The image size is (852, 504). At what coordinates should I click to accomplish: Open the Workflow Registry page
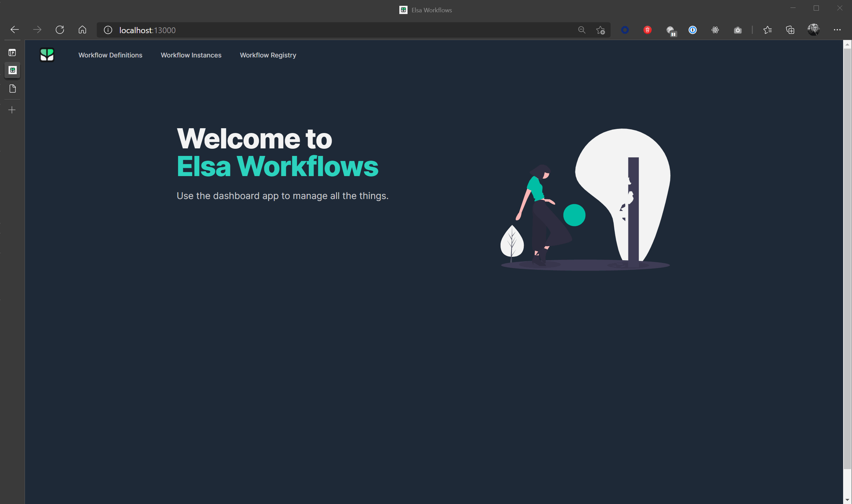pos(268,55)
